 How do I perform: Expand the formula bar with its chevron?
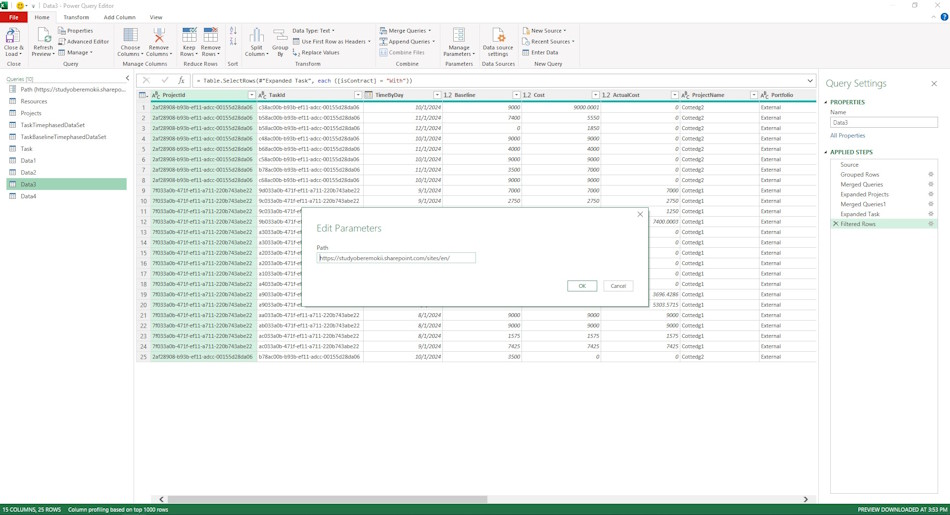coord(809,81)
